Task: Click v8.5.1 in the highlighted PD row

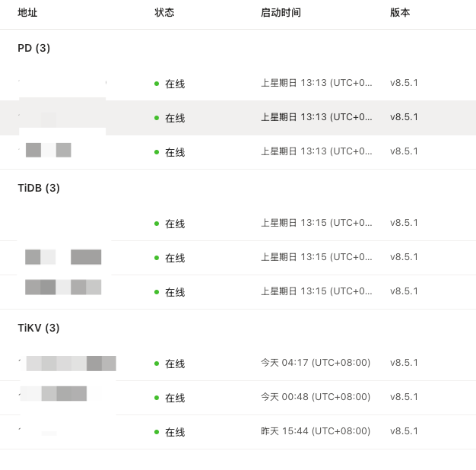Action: click(404, 117)
